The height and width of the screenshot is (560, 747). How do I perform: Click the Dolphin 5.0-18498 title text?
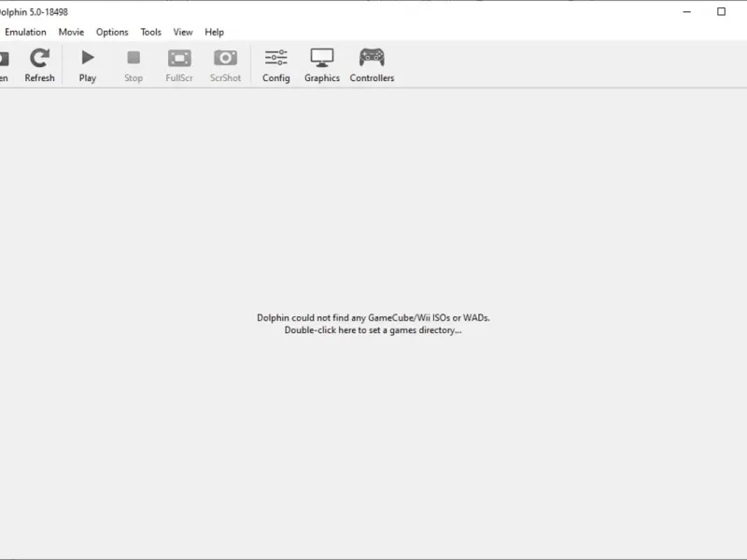(34, 12)
